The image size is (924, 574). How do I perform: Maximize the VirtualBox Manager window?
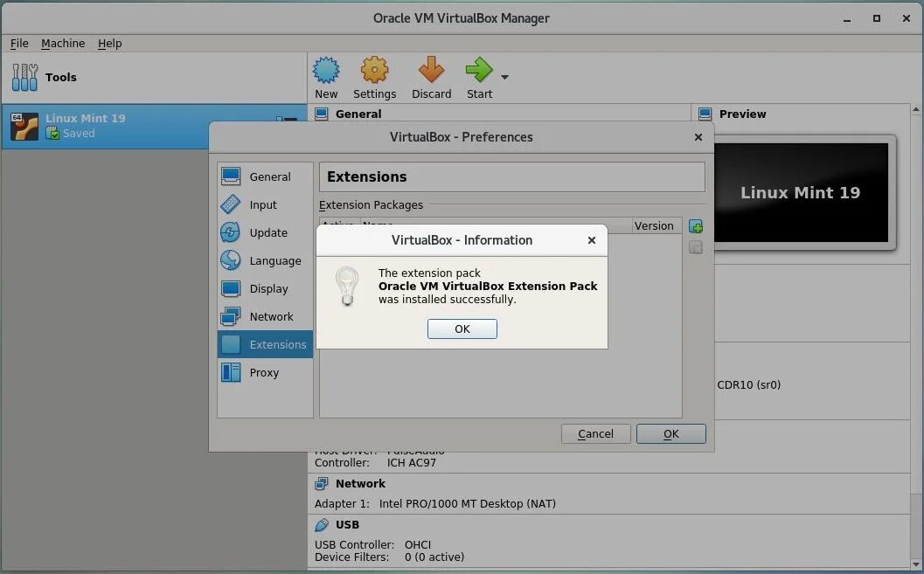[877, 18]
